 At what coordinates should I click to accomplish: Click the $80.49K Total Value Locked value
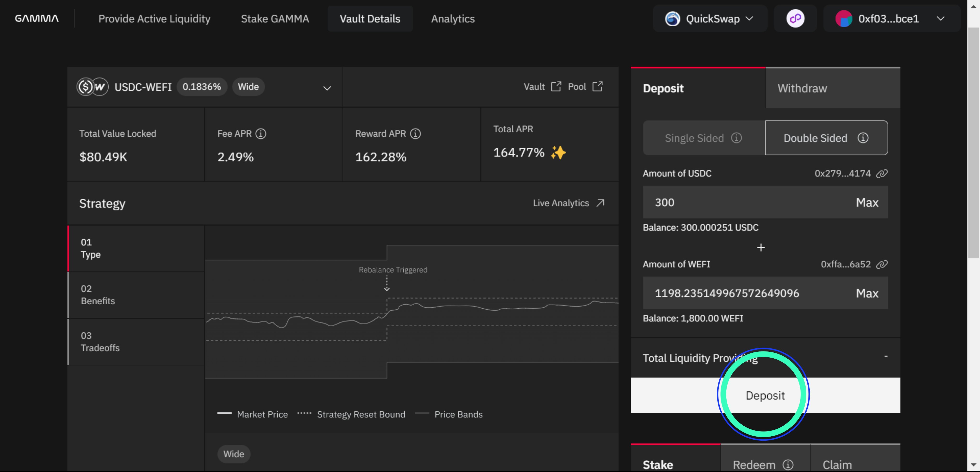tap(103, 157)
